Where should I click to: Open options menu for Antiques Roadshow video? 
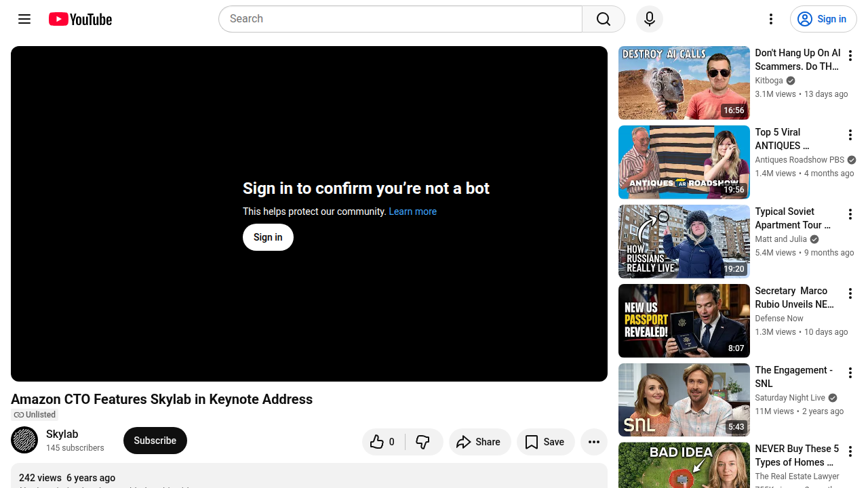click(x=850, y=135)
